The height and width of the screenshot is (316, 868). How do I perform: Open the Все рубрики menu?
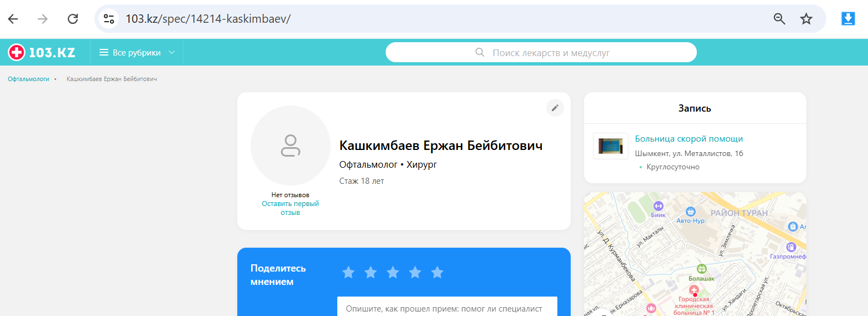click(x=137, y=53)
